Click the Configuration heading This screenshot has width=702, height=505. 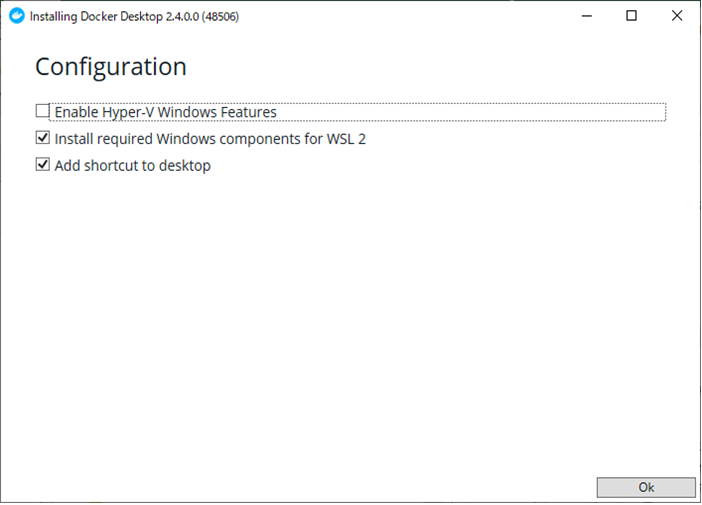111,67
